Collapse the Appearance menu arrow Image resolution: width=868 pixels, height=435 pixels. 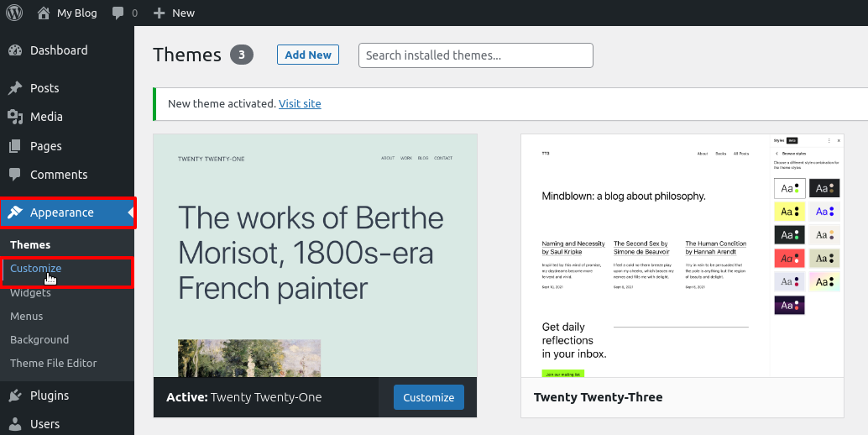[x=131, y=212]
